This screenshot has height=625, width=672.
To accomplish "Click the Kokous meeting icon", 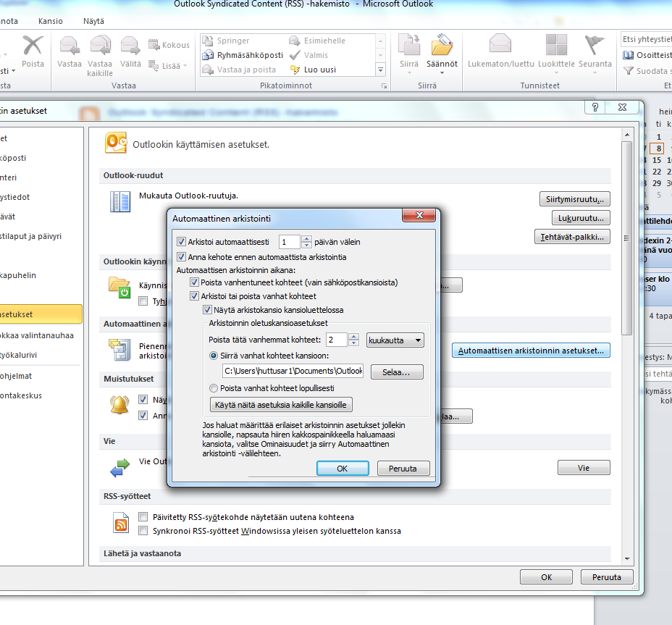I will [x=154, y=45].
